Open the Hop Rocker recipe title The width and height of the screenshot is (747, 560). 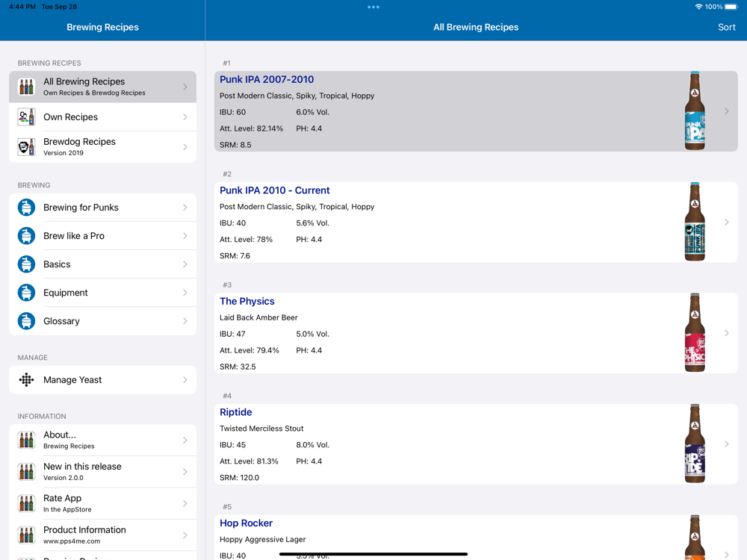point(246,523)
